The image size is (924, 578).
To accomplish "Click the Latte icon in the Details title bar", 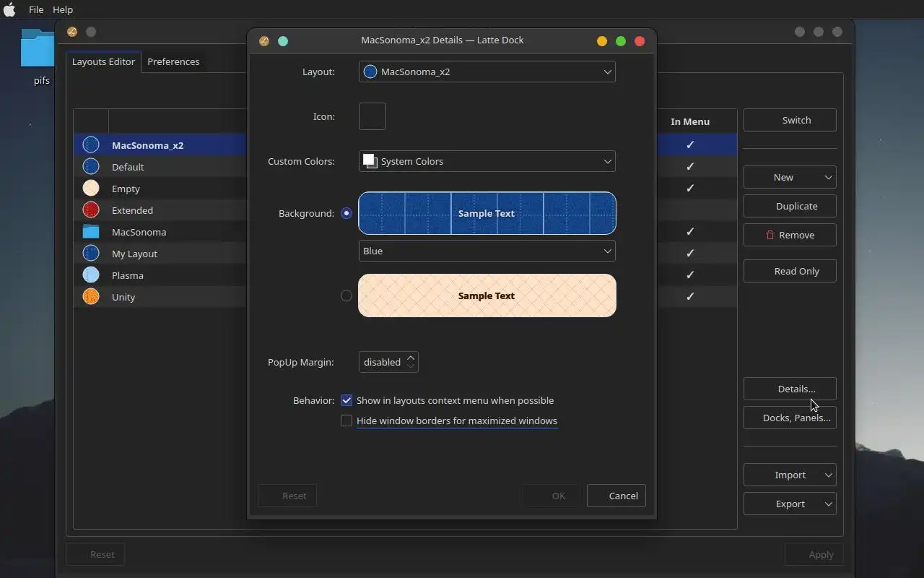I will point(264,40).
